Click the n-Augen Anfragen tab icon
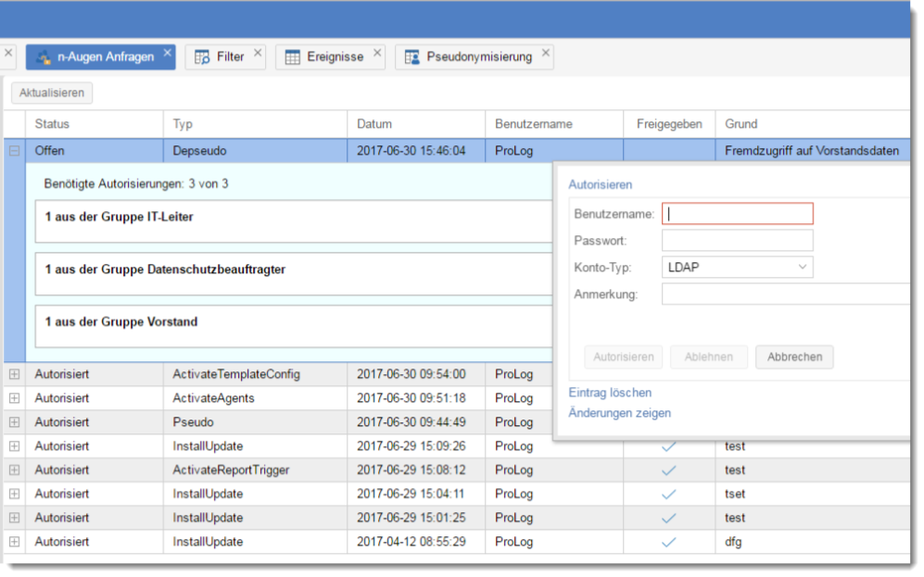The width and height of the screenshot is (924, 577). (x=43, y=57)
